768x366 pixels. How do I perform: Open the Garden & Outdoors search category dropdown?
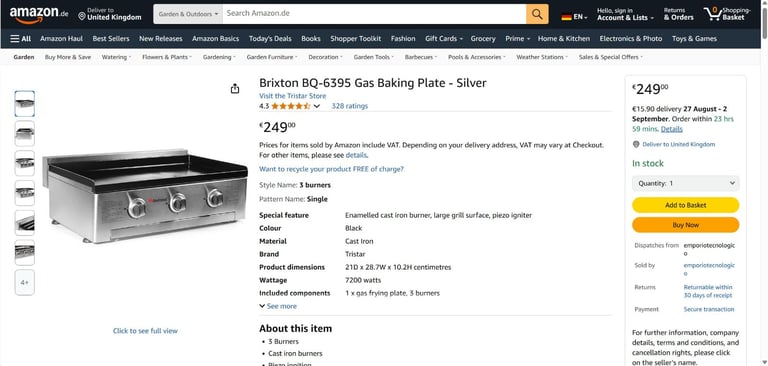[188, 14]
